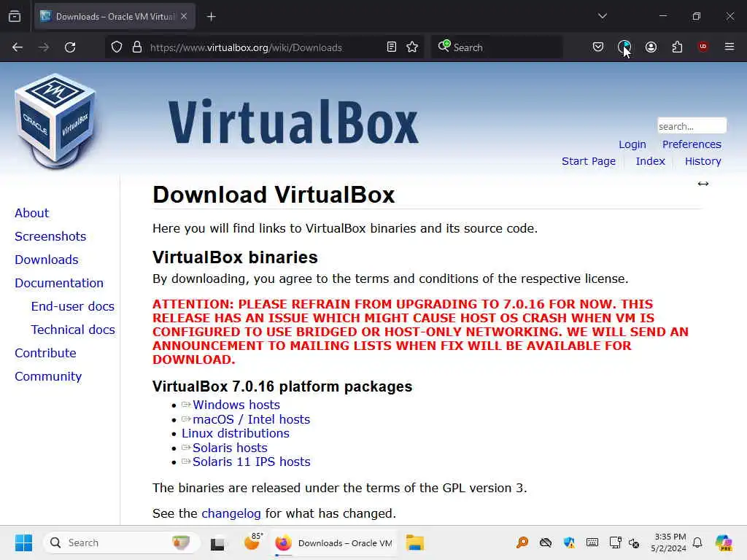Download the Solaris hosts package
Screen dimensions: 747x560
[x=230, y=448]
